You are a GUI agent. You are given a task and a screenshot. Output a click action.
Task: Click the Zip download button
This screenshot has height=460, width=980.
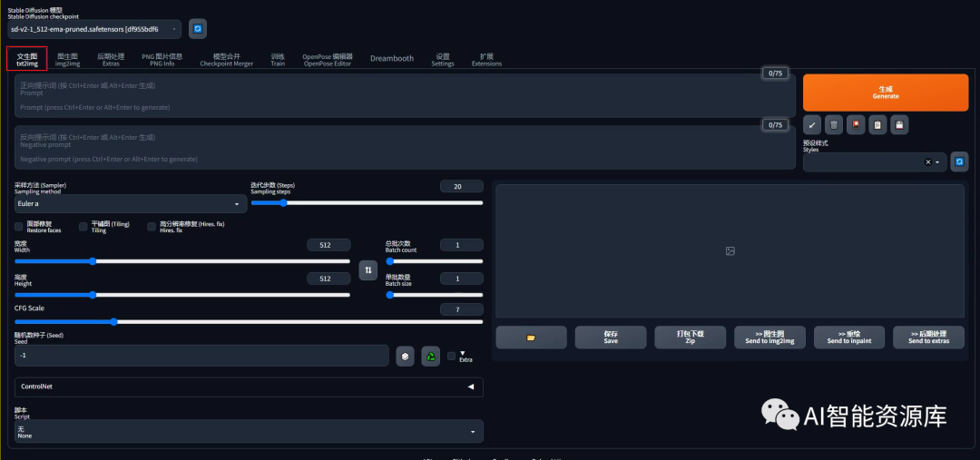(x=690, y=338)
